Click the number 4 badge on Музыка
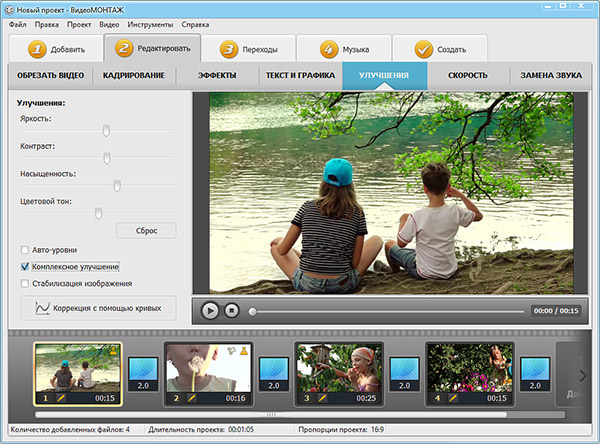The image size is (600, 444). [x=329, y=50]
